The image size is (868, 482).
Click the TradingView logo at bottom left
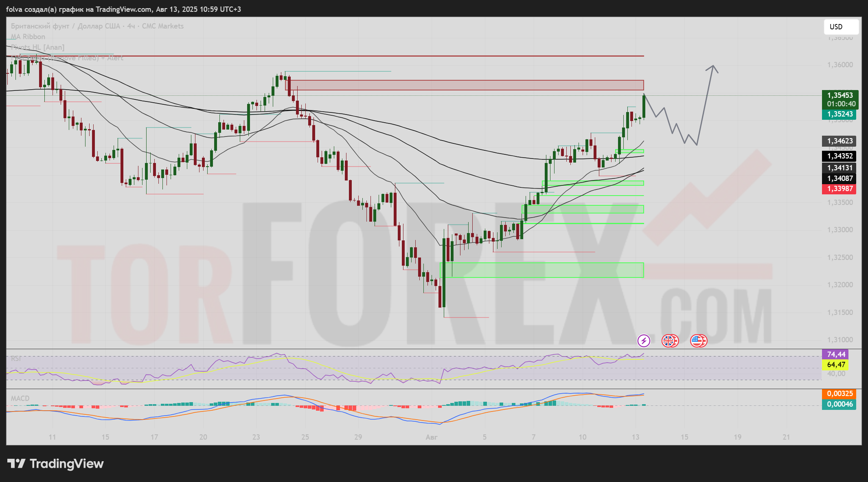[x=56, y=464]
